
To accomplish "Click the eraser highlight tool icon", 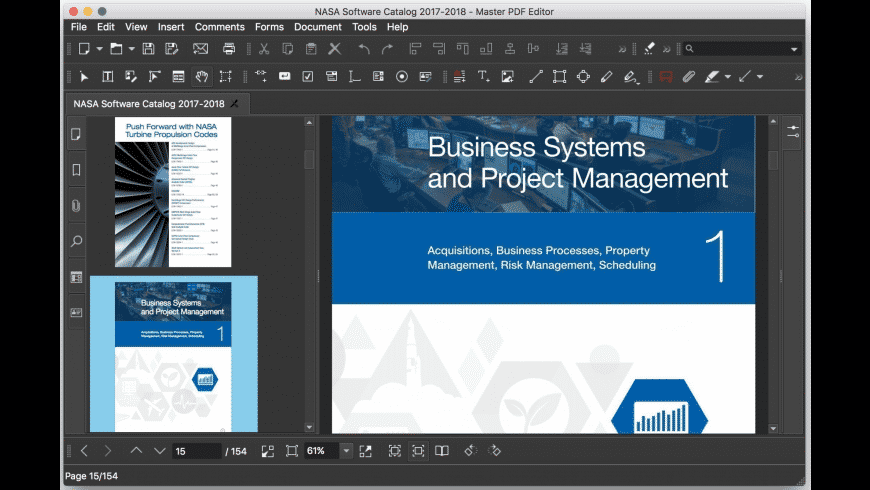I will coord(649,49).
